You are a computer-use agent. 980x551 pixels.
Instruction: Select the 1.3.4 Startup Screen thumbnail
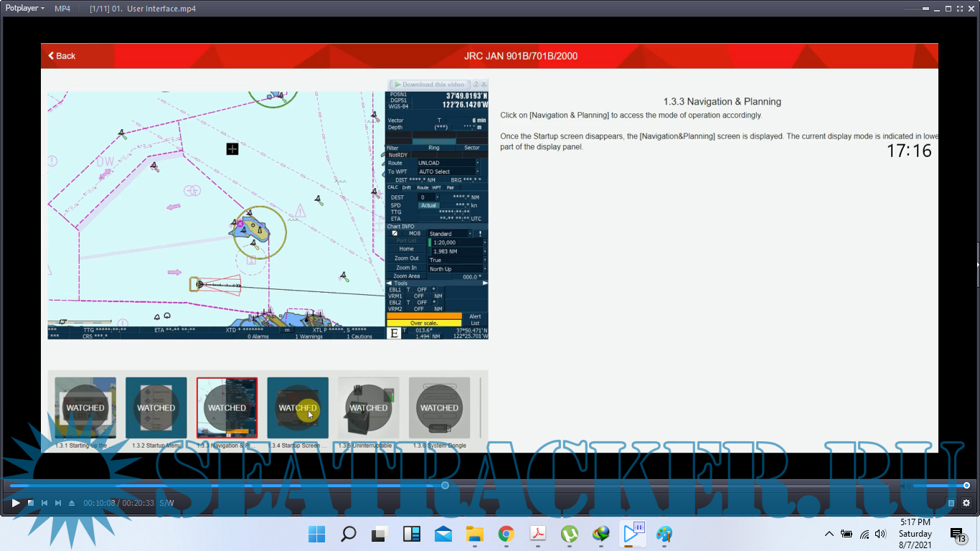pos(298,408)
